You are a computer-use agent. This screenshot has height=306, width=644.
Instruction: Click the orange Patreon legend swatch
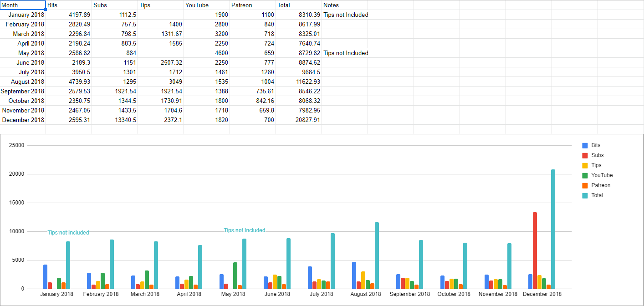point(585,185)
